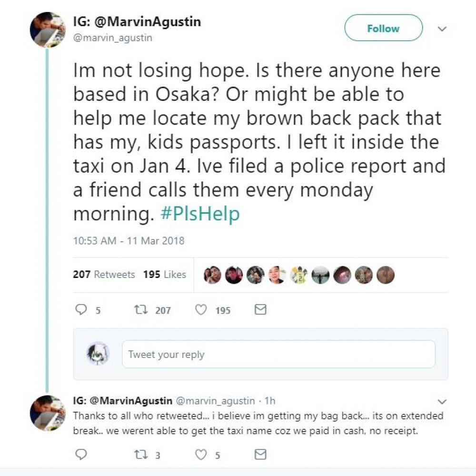Open the main tweet's chevron options menu
This screenshot has height=476, width=476.
(442, 29)
